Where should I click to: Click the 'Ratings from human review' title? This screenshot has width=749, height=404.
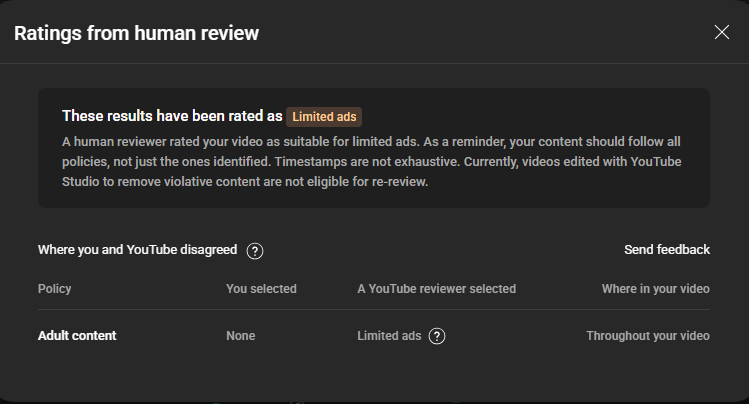[136, 33]
